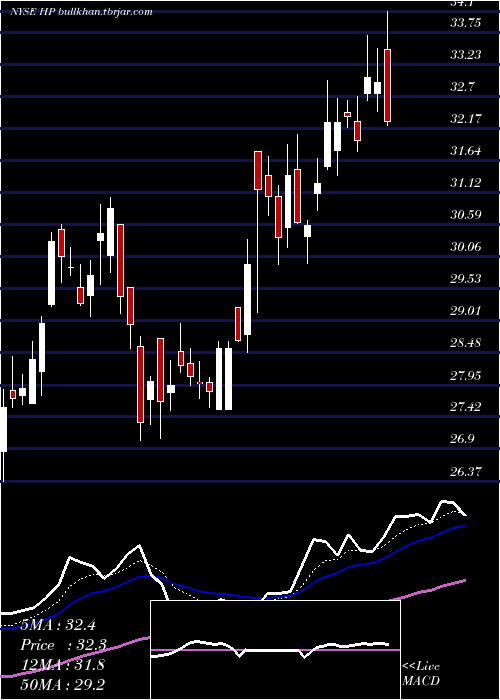Select the 27.42 price axis label

pyautogui.click(x=466, y=407)
